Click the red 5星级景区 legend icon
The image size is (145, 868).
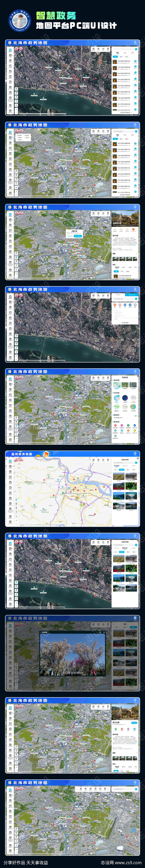pyautogui.click(x=115, y=425)
